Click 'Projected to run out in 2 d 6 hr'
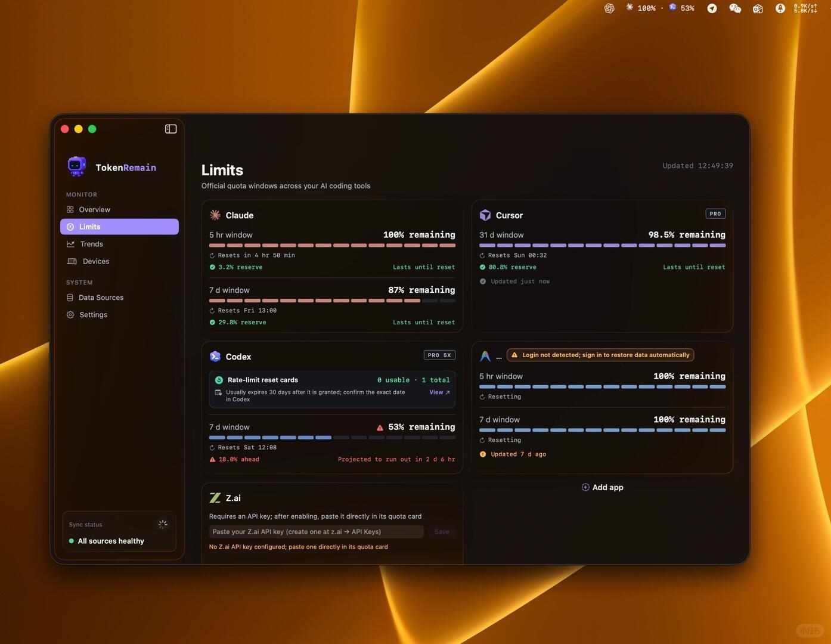The width and height of the screenshot is (831, 644). click(396, 460)
